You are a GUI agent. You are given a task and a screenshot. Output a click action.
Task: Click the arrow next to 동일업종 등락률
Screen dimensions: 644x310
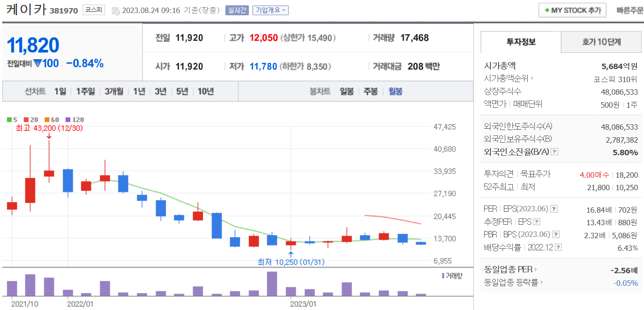point(541,283)
